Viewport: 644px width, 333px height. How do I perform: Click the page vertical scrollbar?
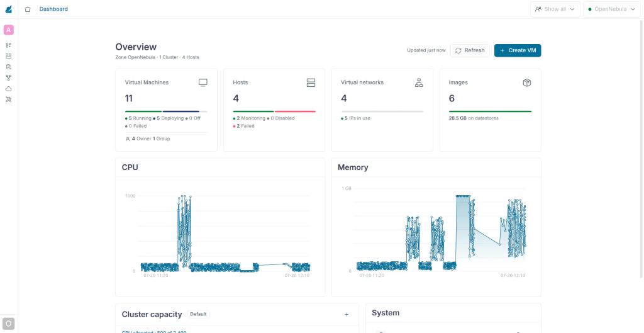pos(641,148)
